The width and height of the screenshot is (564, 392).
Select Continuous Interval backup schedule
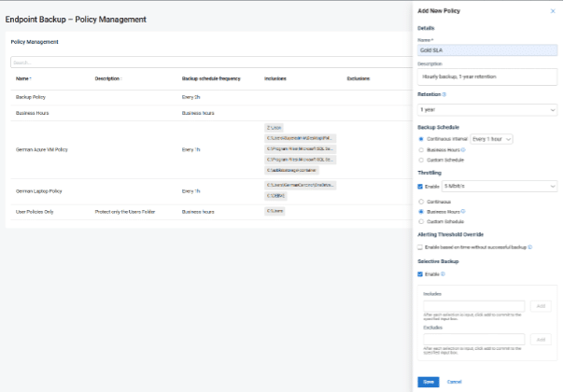pos(421,139)
